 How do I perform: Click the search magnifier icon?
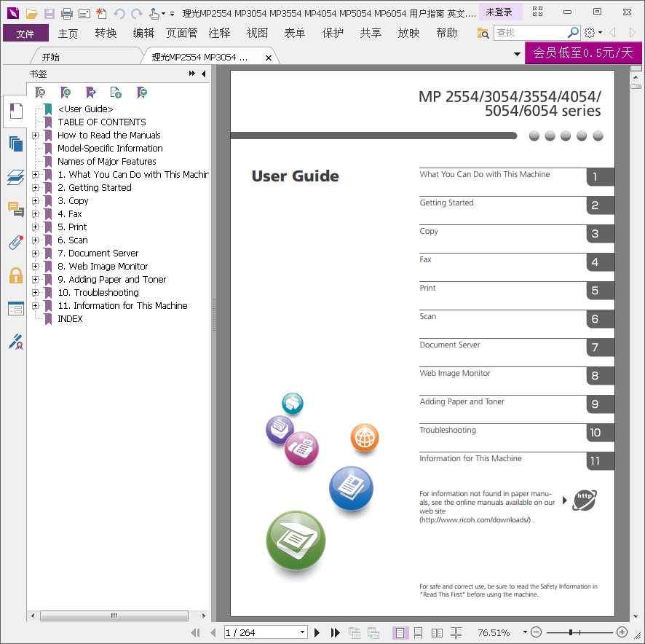coord(573,32)
